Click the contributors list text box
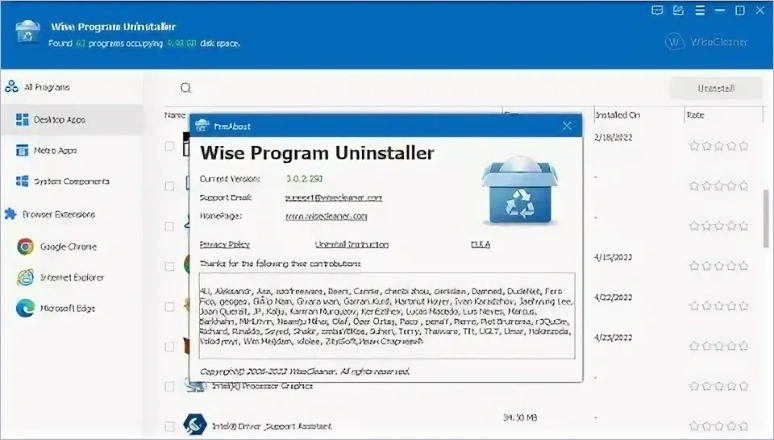Image resolution: width=774 pixels, height=440 pixels. 387,316
